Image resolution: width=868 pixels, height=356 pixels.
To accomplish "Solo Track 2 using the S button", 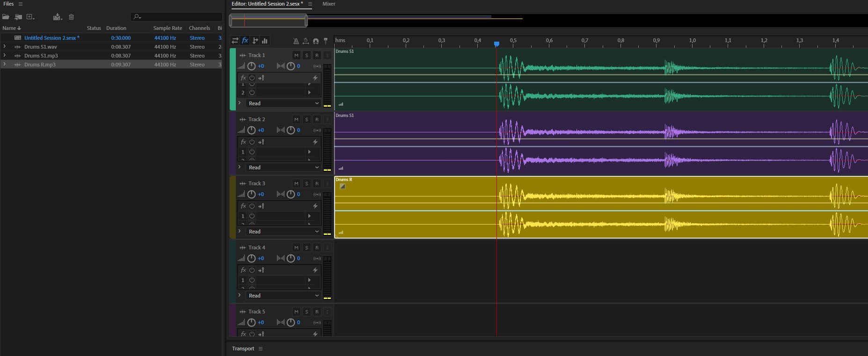I will click(x=306, y=119).
